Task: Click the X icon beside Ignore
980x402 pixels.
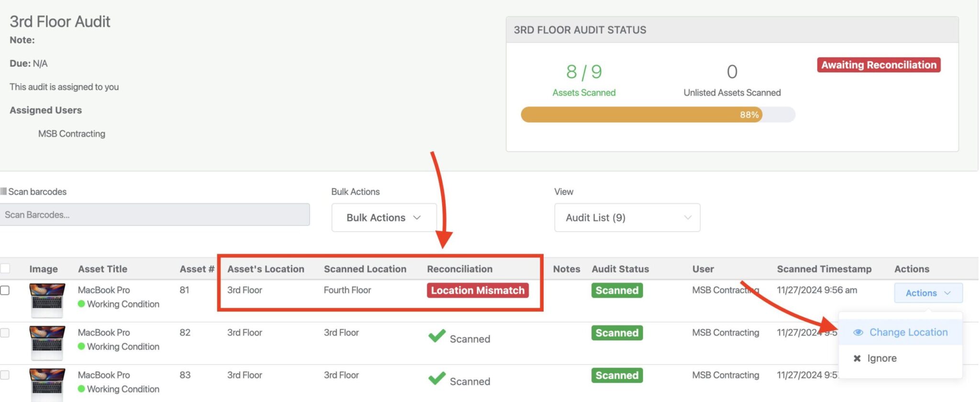Action: [857, 358]
